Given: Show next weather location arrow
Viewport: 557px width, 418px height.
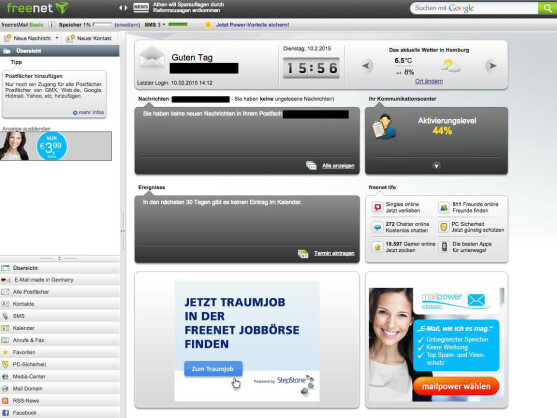Looking at the screenshot, I should [x=492, y=66].
